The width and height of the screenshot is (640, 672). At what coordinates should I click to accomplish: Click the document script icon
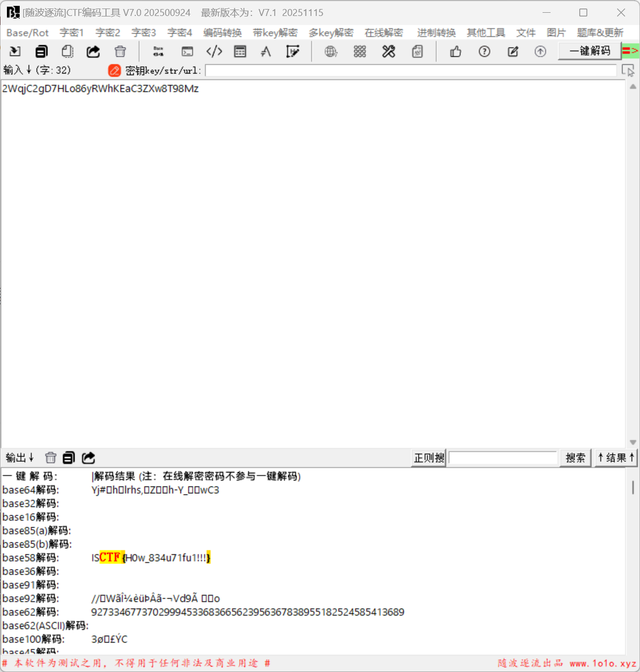click(417, 52)
